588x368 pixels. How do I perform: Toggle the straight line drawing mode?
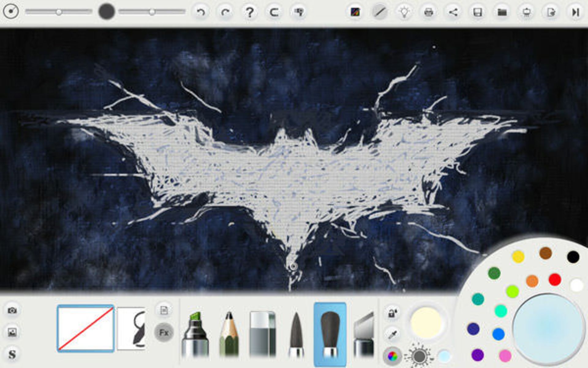coord(380,12)
